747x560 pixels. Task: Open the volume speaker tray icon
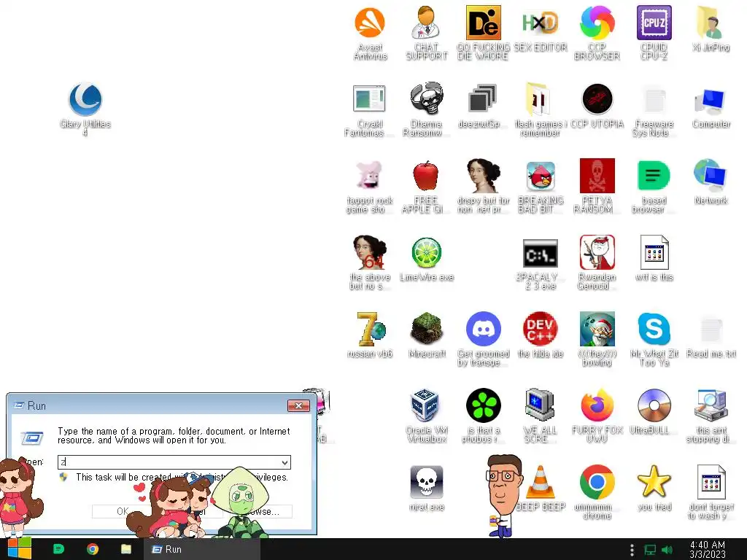(x=667, y=550)
